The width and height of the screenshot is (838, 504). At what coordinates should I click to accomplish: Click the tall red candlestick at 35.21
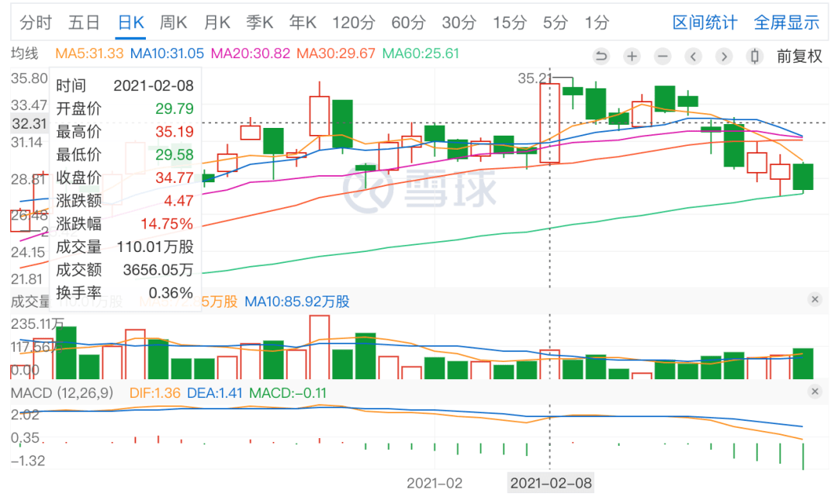pos(550,123)
